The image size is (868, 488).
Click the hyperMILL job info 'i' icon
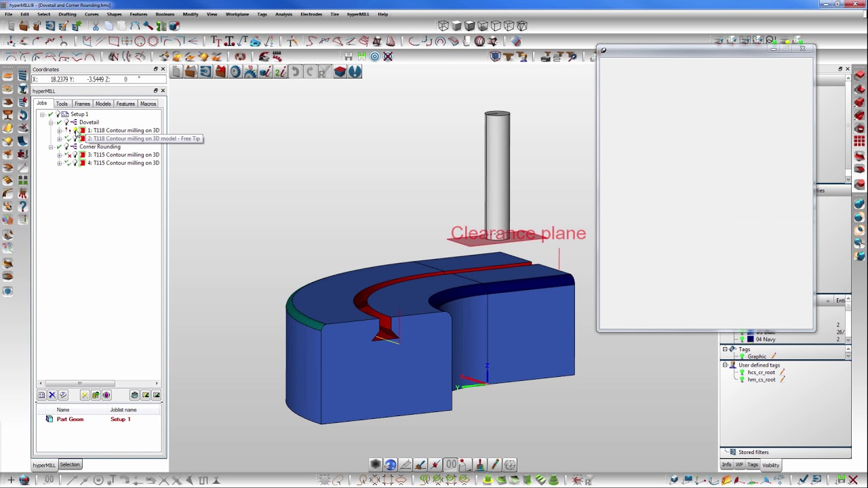[266, 72]
